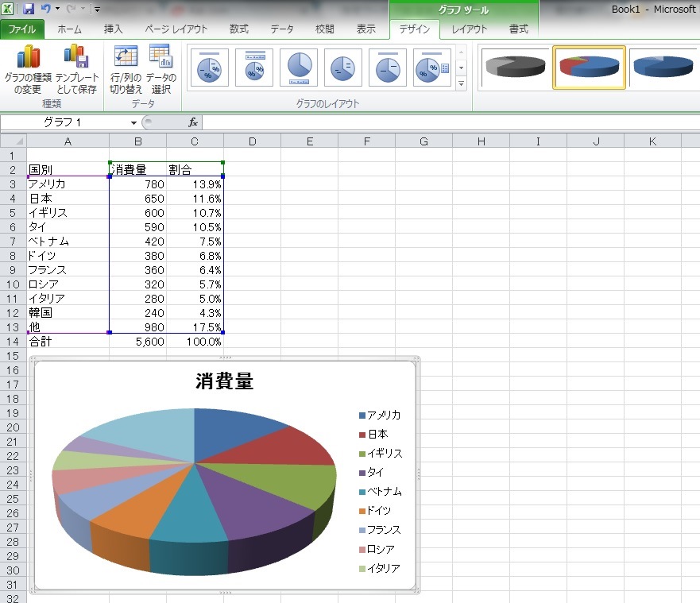
Task: Select the ロシア legend entry
Action: click(377, 549)
